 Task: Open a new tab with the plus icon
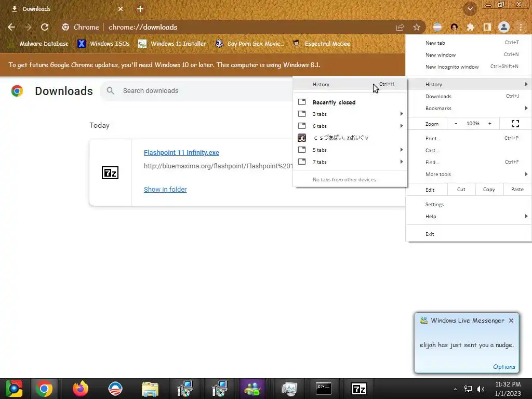tap(140, 9)
